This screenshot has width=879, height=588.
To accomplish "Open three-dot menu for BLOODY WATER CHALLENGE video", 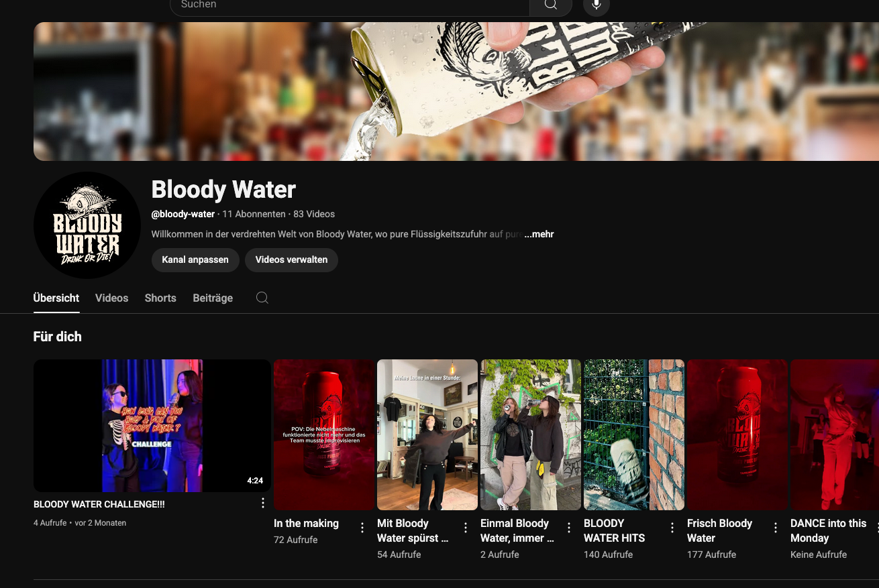I will (263, 503).
